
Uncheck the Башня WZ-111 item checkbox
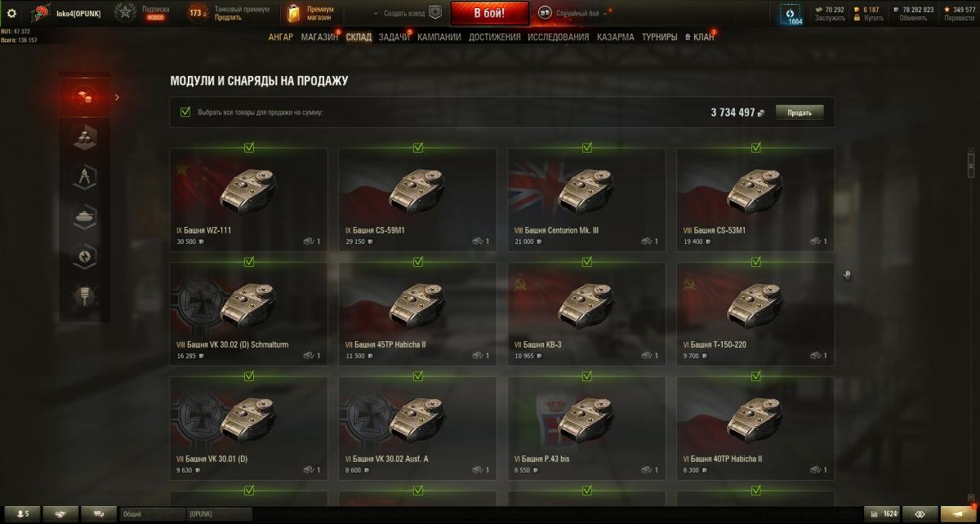[249, 148]
